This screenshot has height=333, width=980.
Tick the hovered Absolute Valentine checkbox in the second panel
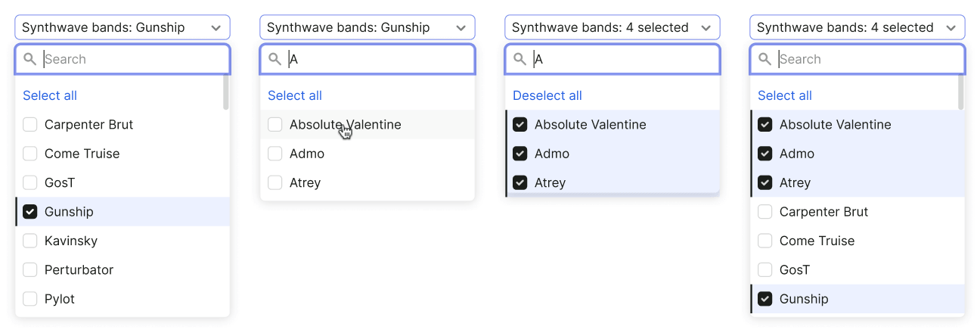[275, 125]
